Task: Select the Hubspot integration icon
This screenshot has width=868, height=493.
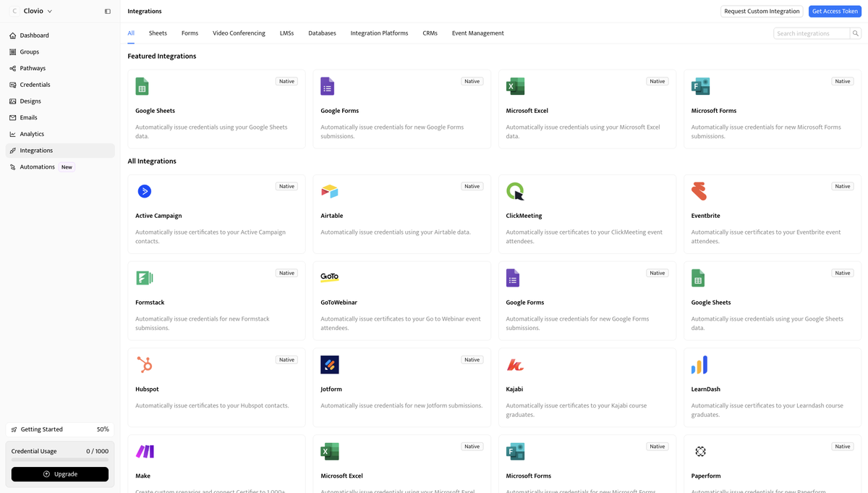Action: click(x=144, y=364)
